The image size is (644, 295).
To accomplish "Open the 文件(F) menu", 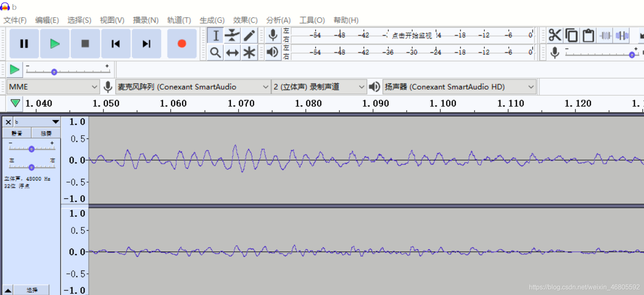I will (15, 20).
